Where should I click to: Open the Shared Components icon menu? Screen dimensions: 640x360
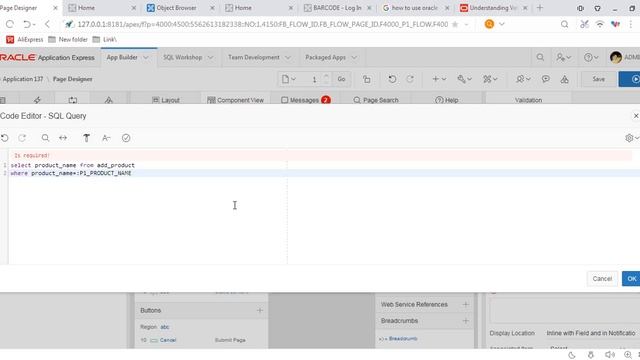point(490,79)
